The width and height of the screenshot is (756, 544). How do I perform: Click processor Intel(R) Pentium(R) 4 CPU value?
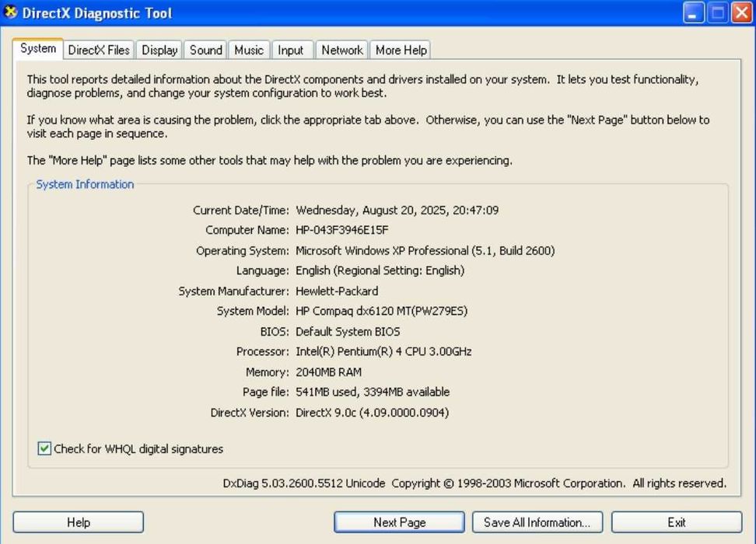pyautogui.click(x=383, y=352)
